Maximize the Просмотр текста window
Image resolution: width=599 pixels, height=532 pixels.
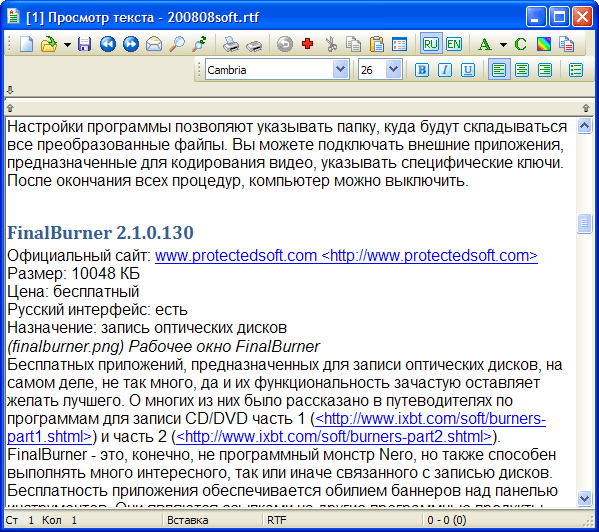point(559,17)
